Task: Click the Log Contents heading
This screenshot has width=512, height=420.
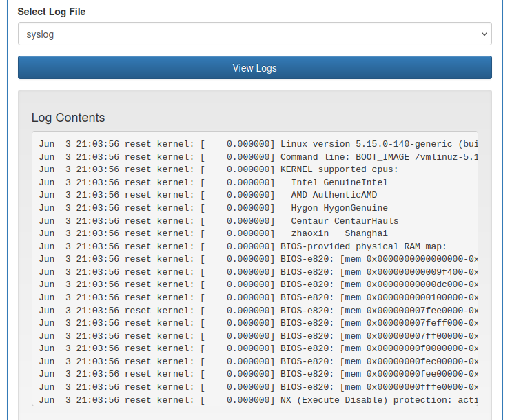Action: (x=68, y=118)
